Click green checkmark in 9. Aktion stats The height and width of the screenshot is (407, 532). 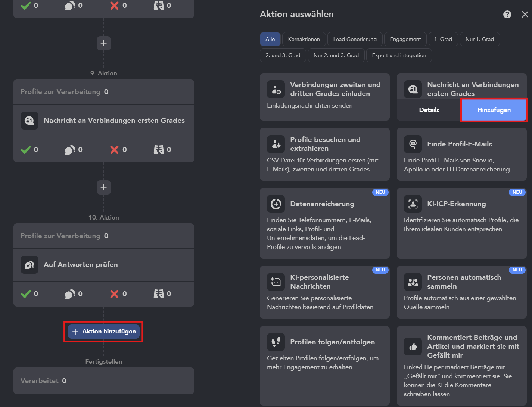click(x=26, y=150)
